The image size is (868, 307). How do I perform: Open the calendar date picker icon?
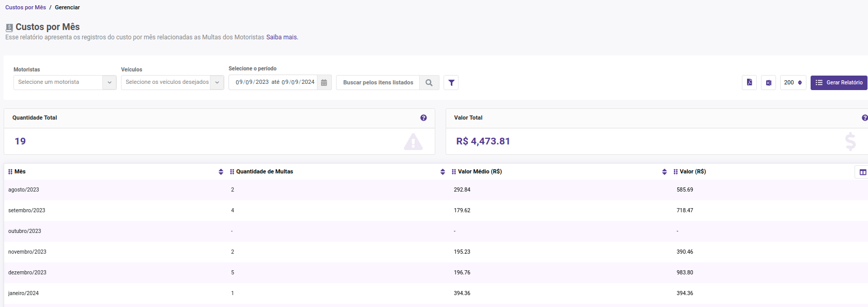[x=324, y=82]
